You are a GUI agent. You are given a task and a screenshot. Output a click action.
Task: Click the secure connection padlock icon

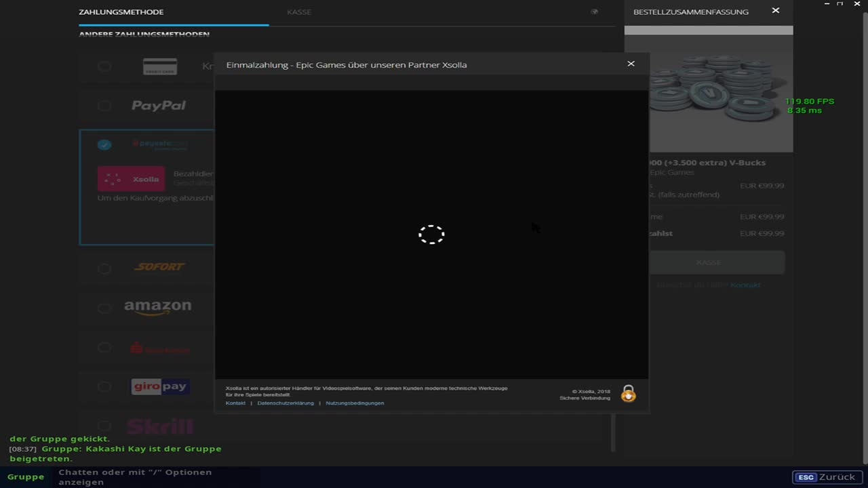(629, 394)
